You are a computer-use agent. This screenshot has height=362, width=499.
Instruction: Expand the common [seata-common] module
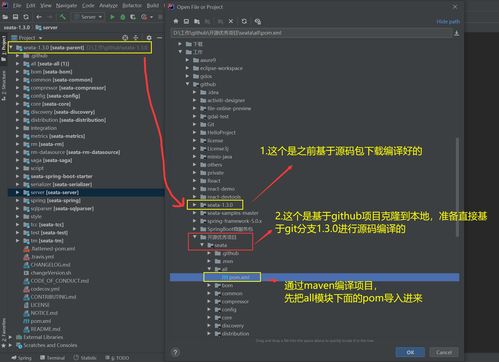(17, 80)
